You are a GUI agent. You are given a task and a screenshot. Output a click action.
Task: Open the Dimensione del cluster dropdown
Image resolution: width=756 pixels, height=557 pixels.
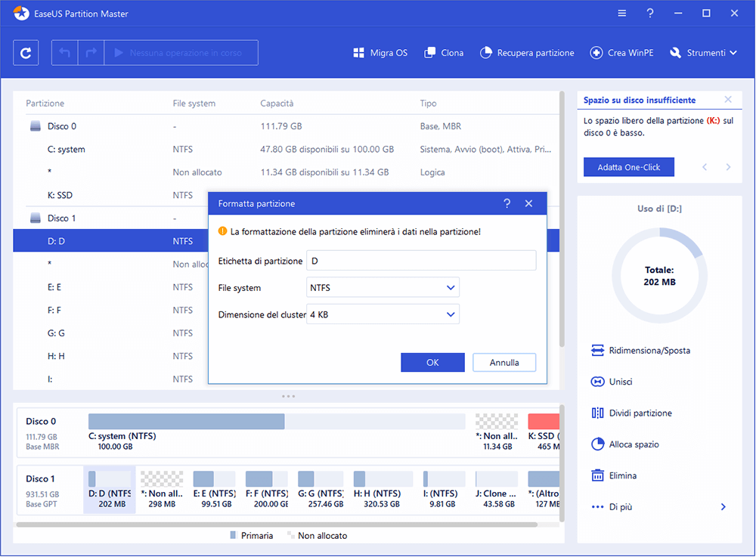[x=383, y=314]
